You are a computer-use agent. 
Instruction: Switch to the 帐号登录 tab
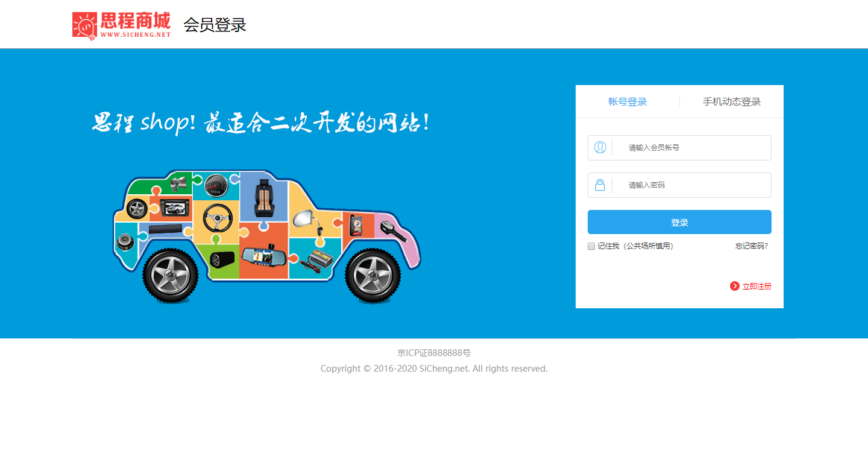(627, 102)
